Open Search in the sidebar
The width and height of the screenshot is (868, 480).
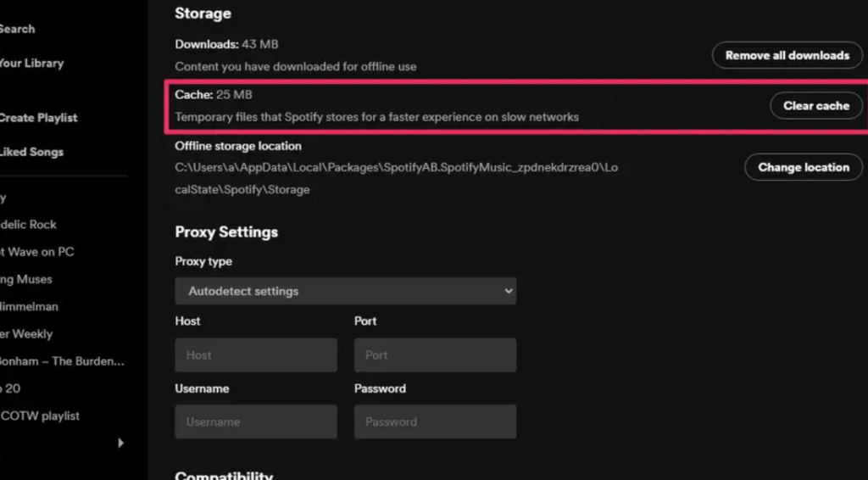point(17,29)
